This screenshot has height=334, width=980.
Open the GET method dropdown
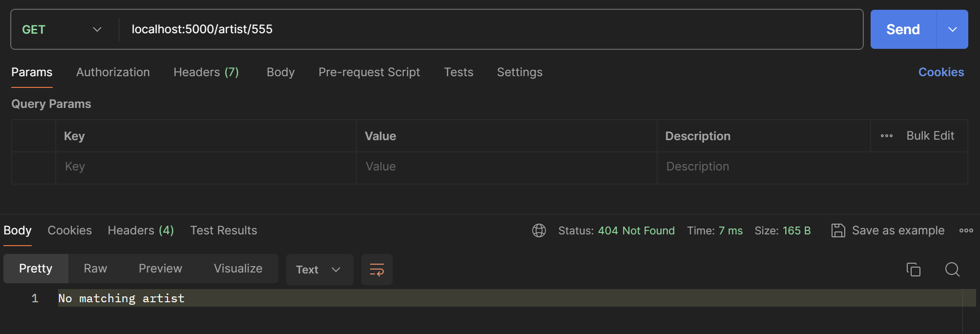point(62,29)
